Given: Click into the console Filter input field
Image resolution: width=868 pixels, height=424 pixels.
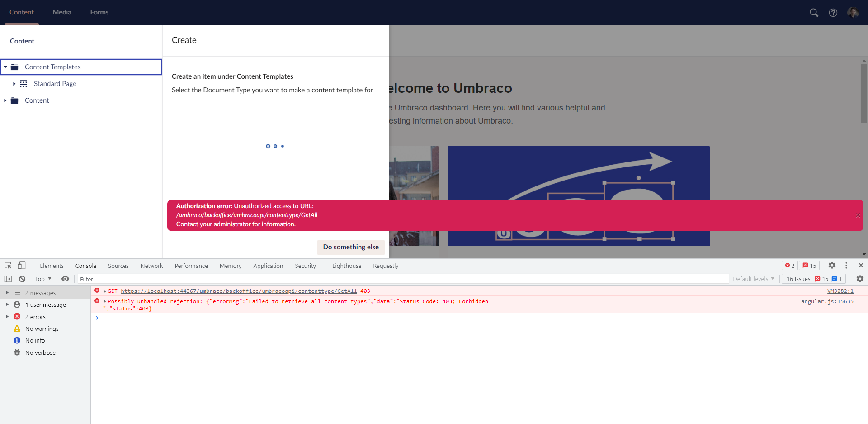Looking at the screenshot, I should [x=403, y=279].
